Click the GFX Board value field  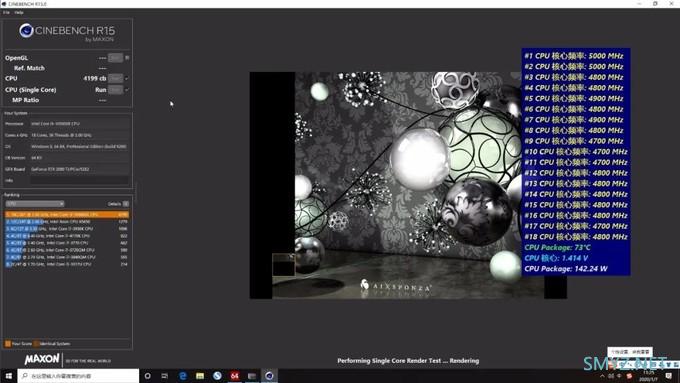click(x=79, y=169)
